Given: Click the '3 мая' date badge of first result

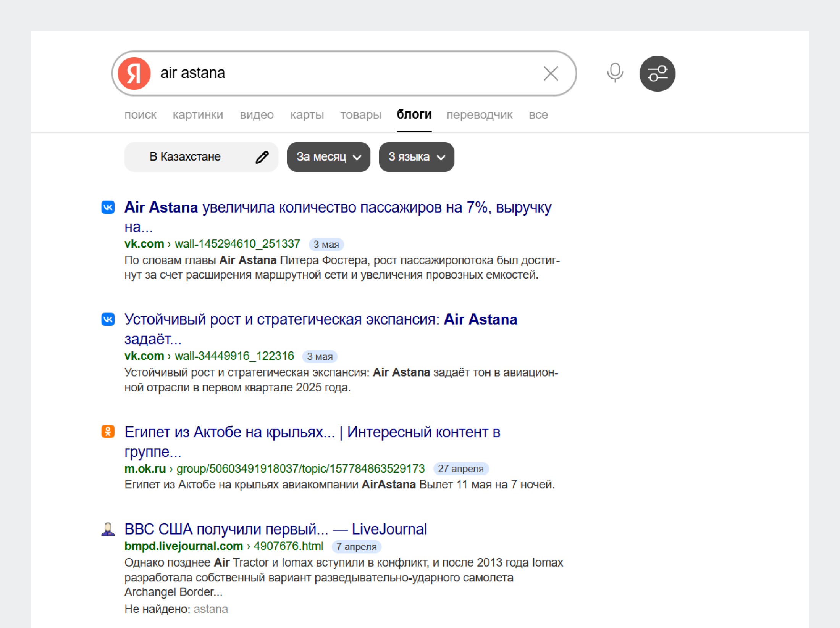Looking at the screenshot, I should pos(326,245).
